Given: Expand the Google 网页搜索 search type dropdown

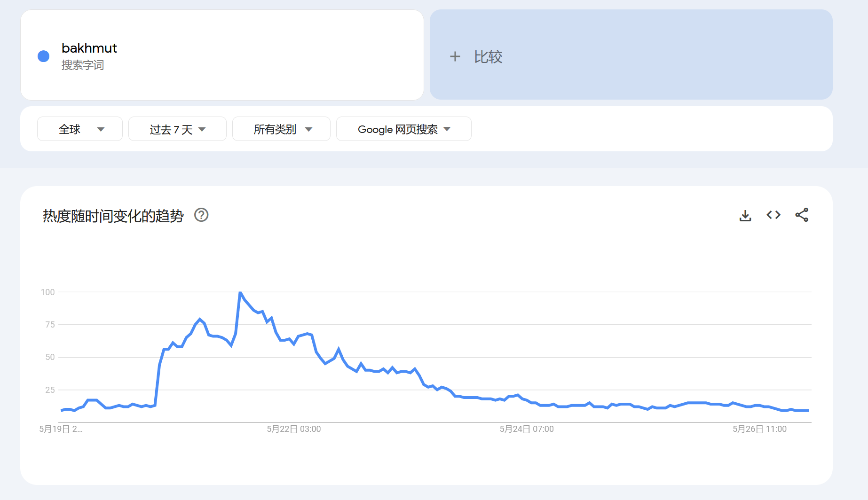Looking at the screenshot, I should [x=403, y=129].
